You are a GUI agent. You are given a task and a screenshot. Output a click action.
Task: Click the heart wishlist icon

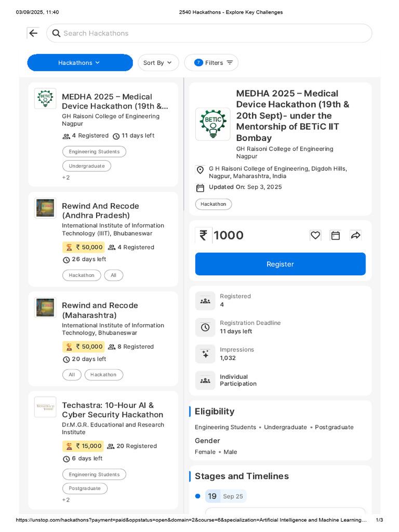315,235
